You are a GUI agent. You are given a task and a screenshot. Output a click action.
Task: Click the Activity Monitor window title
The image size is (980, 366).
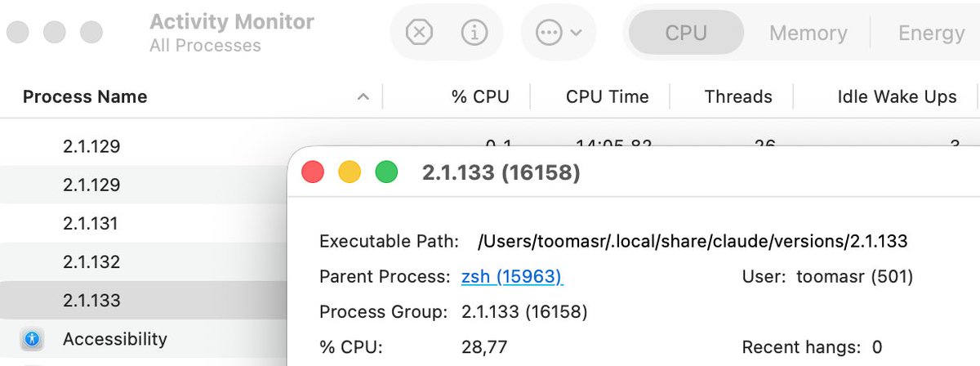coord(232,22)
